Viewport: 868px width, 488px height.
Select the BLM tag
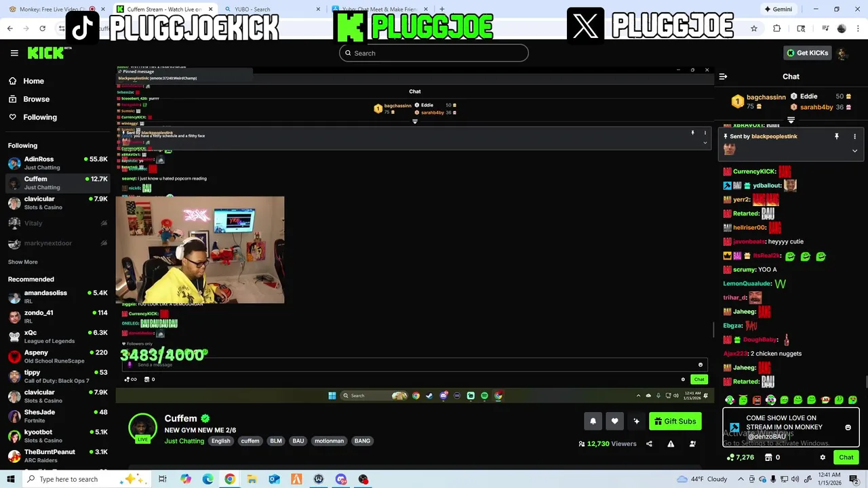pyautogui.click(x=276, y=441)
